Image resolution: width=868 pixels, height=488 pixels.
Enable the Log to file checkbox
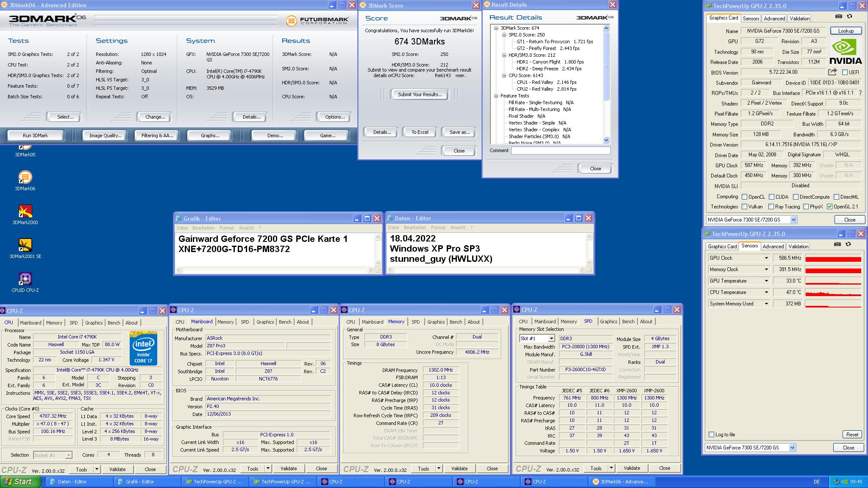(x=712, y=435)
